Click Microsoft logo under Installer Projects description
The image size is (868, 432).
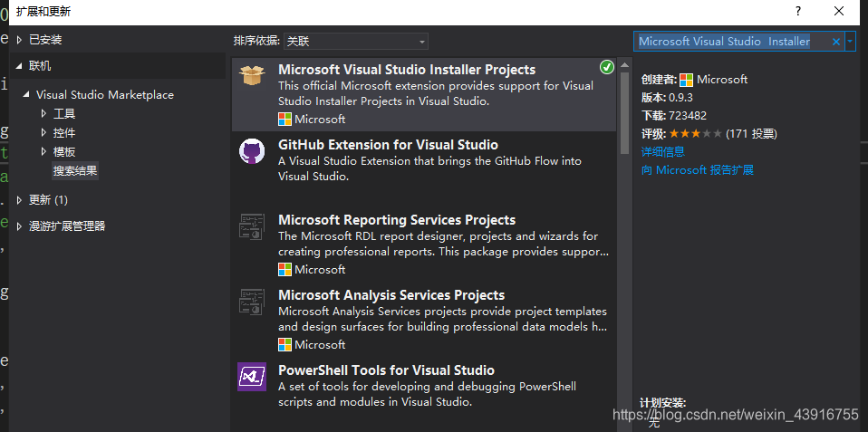click(x=285, y=119)
